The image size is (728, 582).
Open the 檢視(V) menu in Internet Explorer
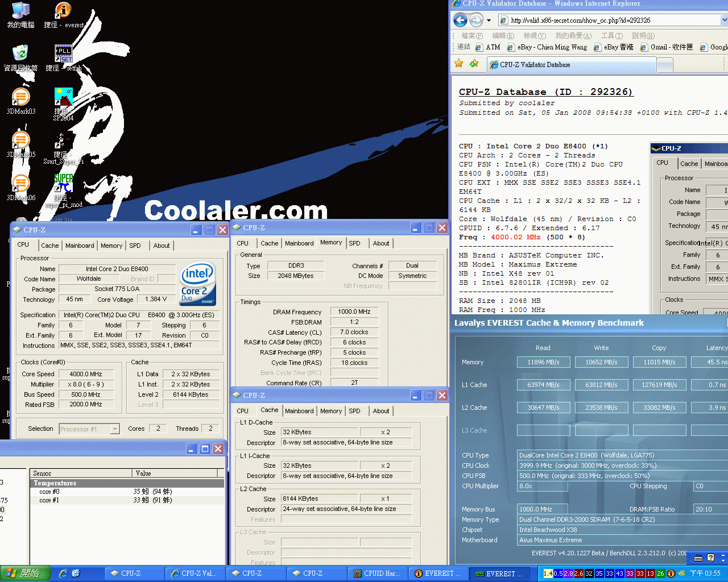tap(534, 36)
